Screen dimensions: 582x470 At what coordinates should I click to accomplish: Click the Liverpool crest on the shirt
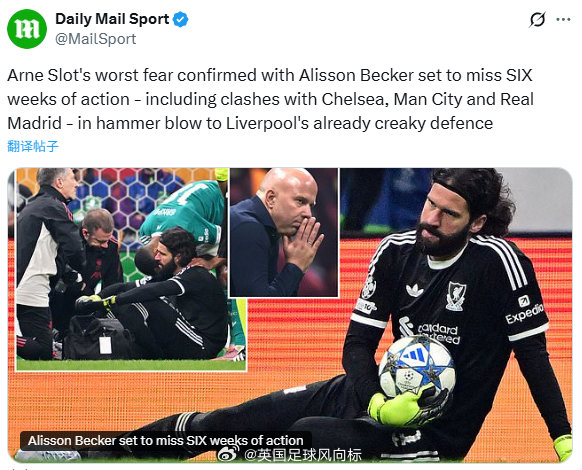(x=456, y=296)
